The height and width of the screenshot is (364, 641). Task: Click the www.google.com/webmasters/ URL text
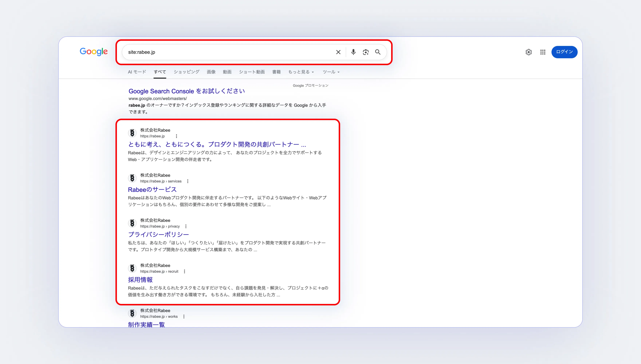coord(158,98)
